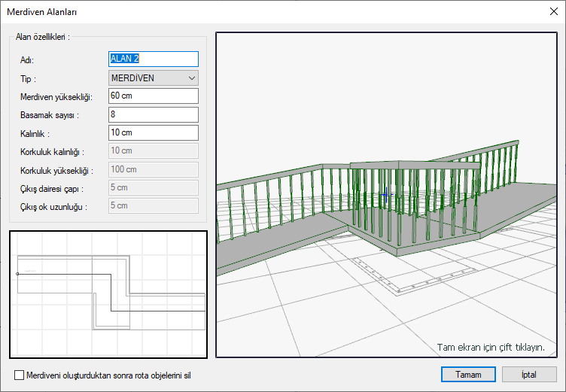This screenshot has width=566, height=392.
Task: Click the Merdiven yüksekliği field with 60 cm
Action: coord(154,96)
